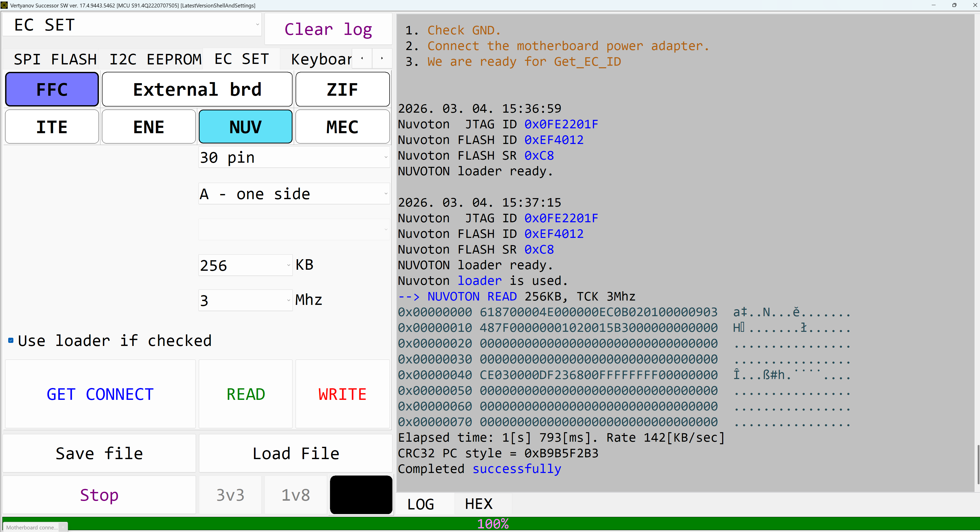This screenshot has width=980, height=532.
Task: Expand the 256 KB size dropdown
Action: (x=288, y=265)
